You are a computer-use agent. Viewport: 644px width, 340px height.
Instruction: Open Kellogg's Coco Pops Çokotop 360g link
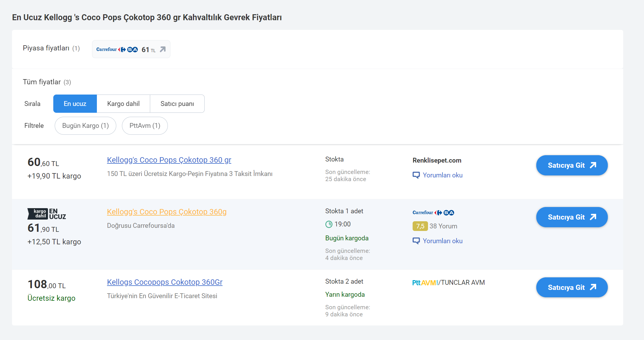[x=167, y=212]
